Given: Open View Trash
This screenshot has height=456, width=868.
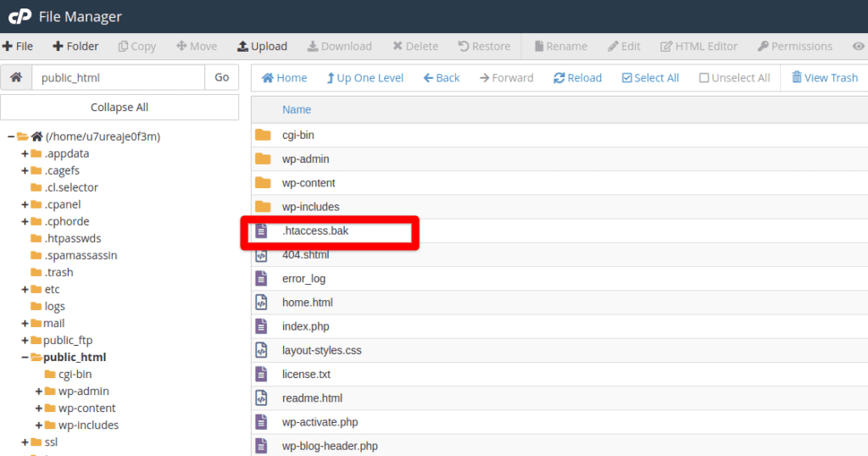Looking at the screenshot, I should [x=824, y=78].
